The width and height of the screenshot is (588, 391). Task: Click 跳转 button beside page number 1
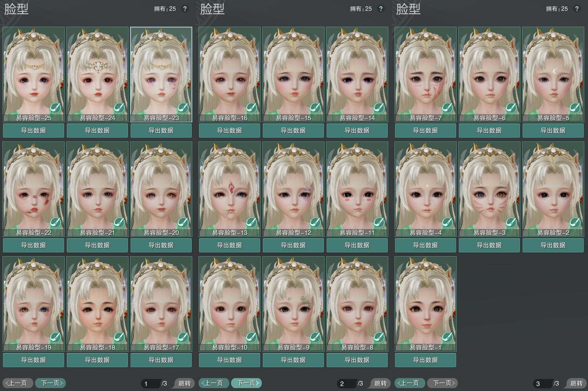click(x=184, y=383)
